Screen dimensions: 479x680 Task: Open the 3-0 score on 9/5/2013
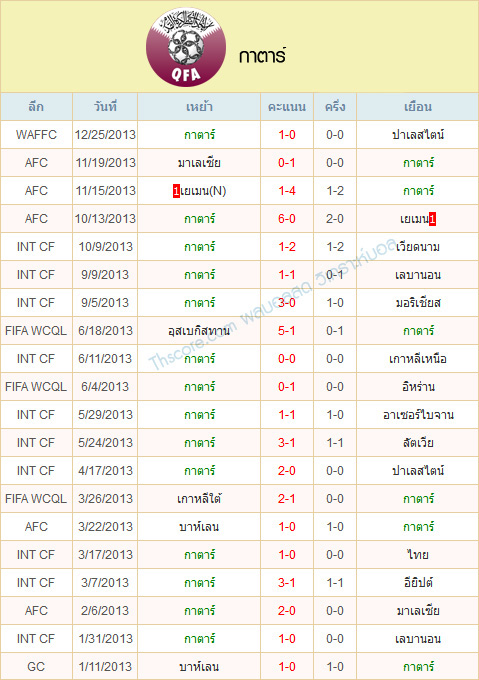pyautogui.click(x=287, y=303)
